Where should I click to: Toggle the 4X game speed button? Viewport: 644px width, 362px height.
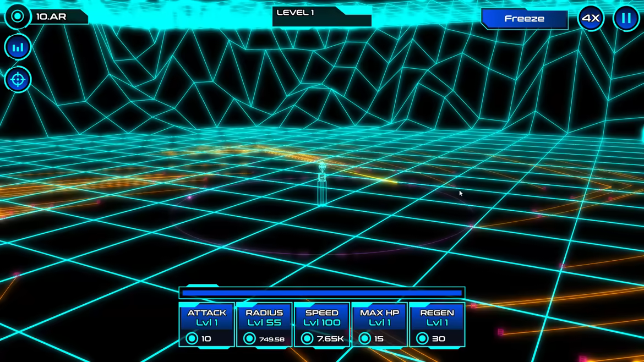[x=591, y=18]
